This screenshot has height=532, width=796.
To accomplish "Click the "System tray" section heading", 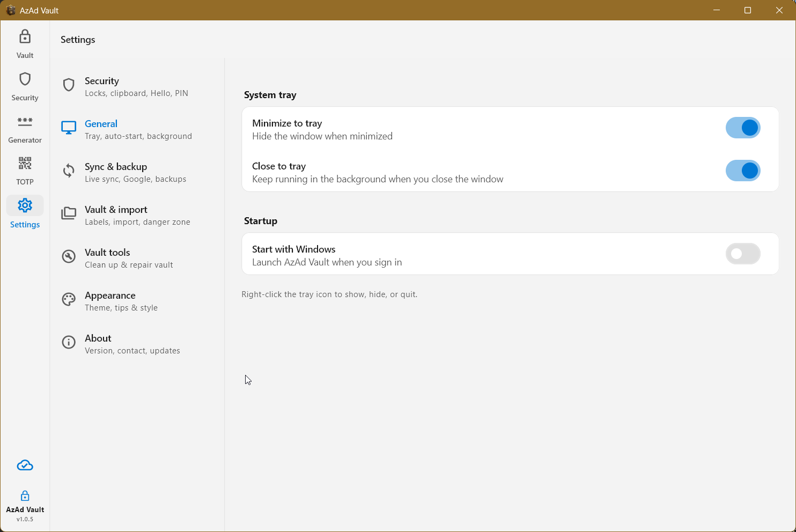I will click(x=270, y=95).
